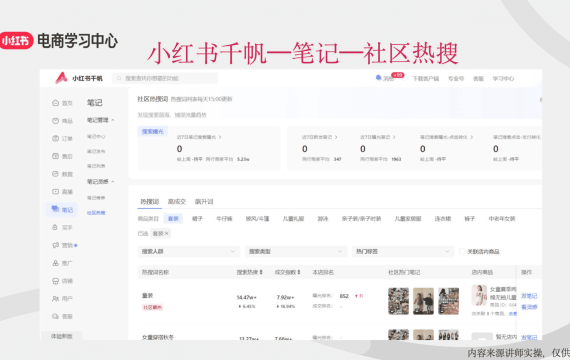Collapse the 笔记灵感 submenu group
Image resolution: width=570 pixels, height=360 pixels.
113,181
